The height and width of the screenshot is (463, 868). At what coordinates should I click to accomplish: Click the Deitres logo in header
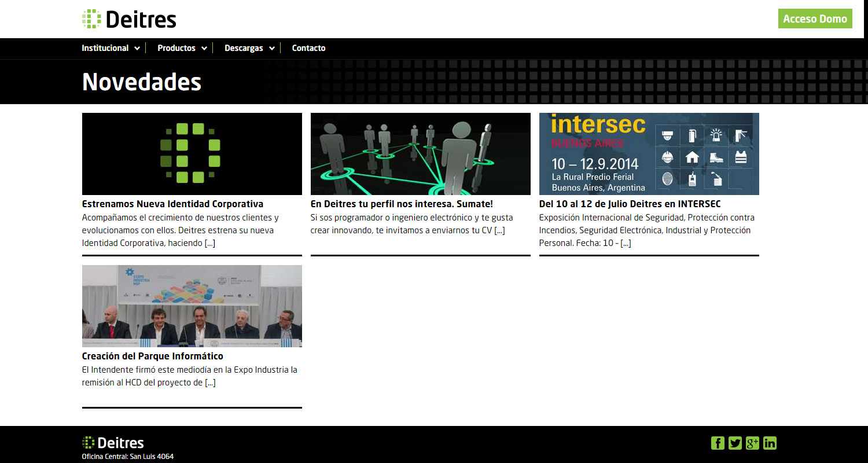pos(129,19)
